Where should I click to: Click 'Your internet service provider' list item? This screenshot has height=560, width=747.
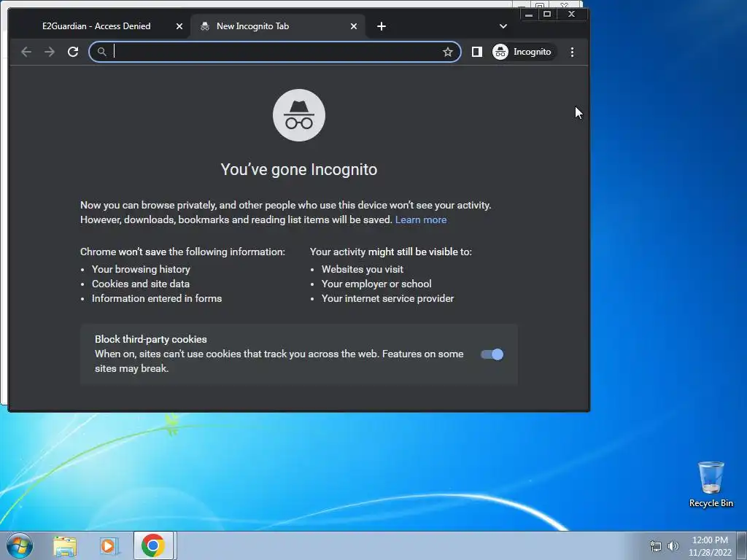pyautogui.click(x=387, y=298)
